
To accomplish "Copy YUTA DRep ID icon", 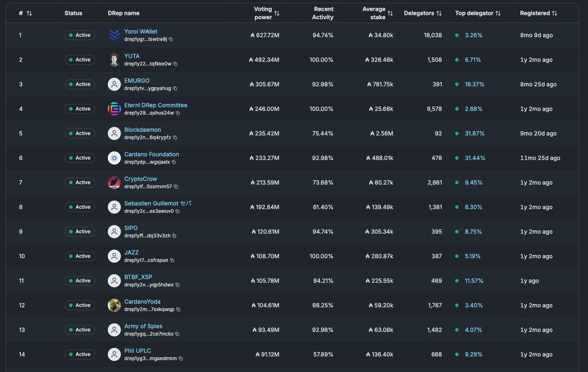I will [x=175, y=64].
